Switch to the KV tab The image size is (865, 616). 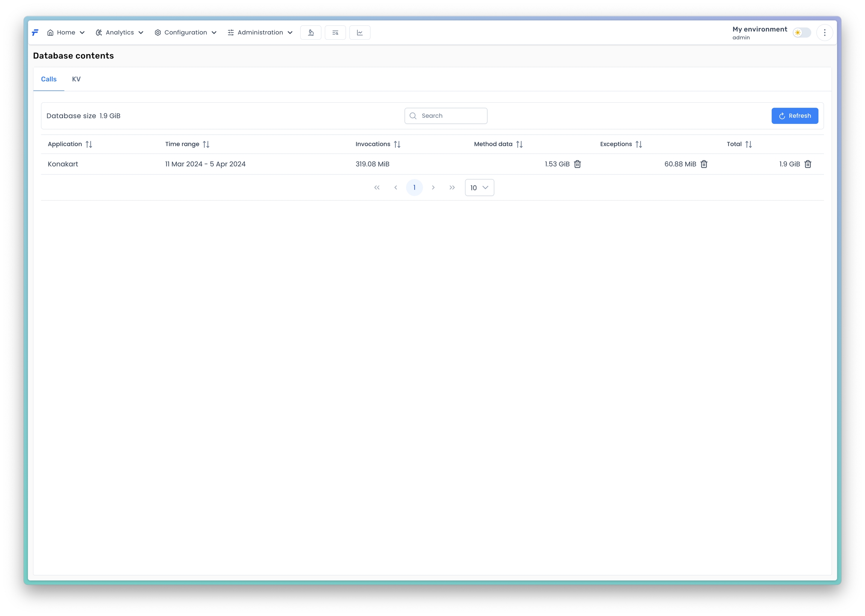tap(76, 79)
